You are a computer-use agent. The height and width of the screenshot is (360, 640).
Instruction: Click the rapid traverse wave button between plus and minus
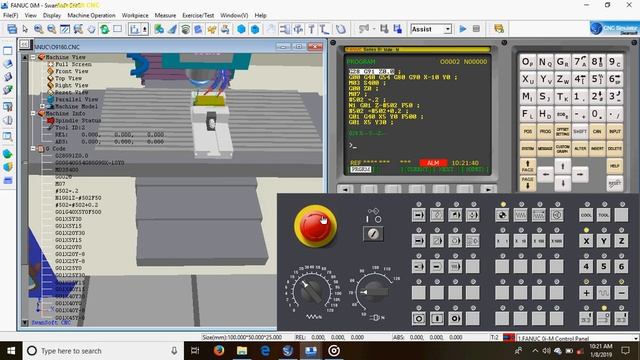click(x=604, y=293)
